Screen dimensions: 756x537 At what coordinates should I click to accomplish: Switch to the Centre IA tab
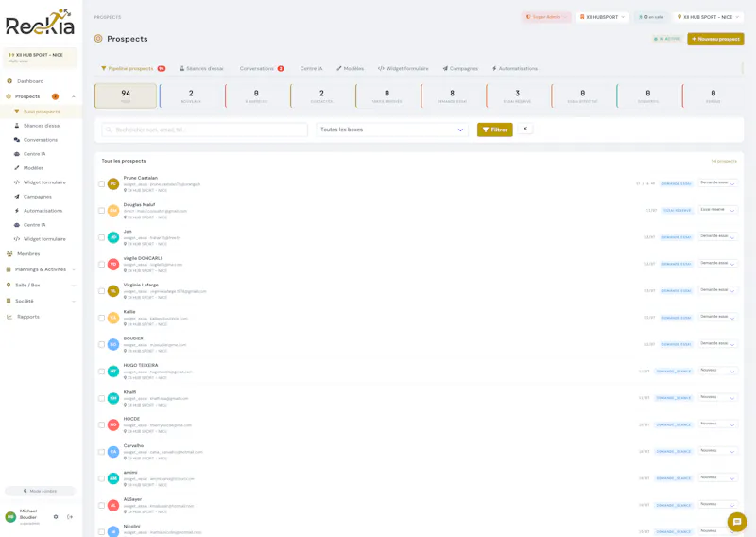pyautogui.click(x=311, y=68)
